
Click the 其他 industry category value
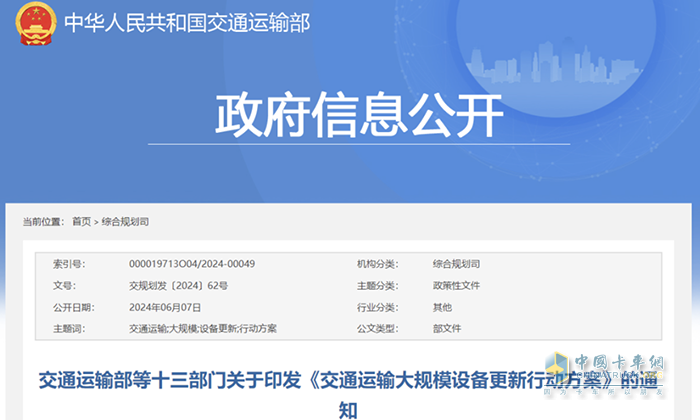click(x=442, y=307)
